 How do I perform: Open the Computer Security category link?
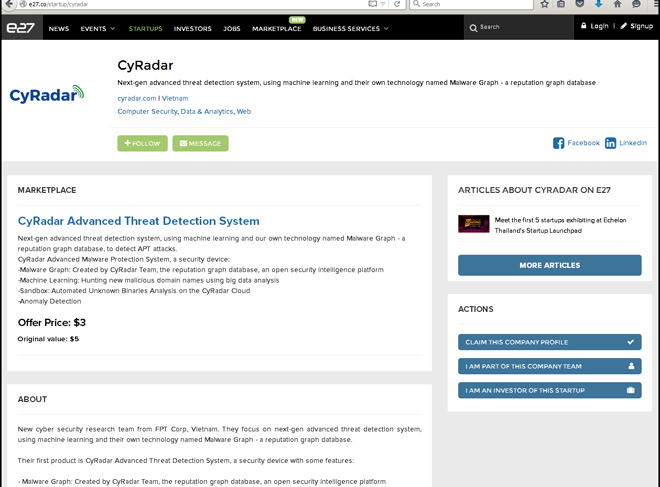(147, 112)
